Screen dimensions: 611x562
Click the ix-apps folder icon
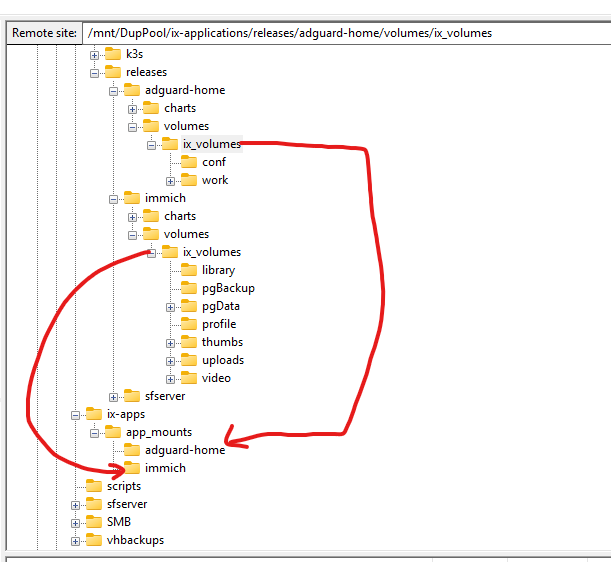[94, 414]
